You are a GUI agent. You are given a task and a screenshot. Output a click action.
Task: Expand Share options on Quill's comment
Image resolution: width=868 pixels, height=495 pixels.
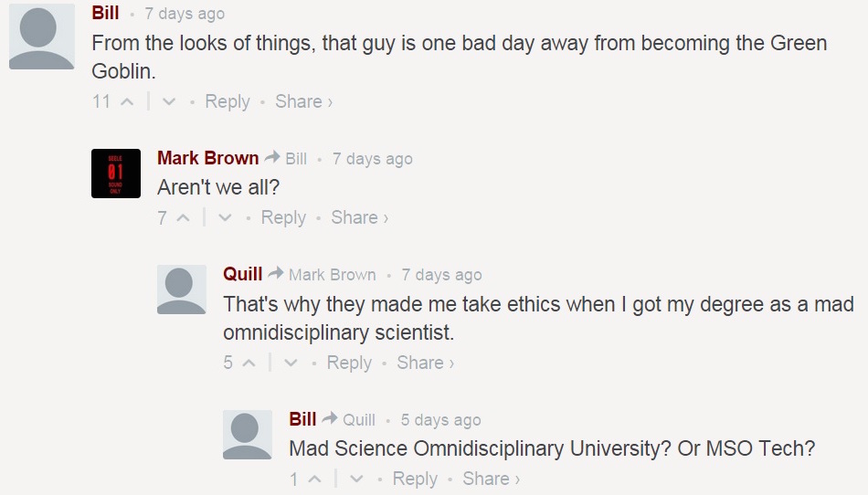point(425,363)
